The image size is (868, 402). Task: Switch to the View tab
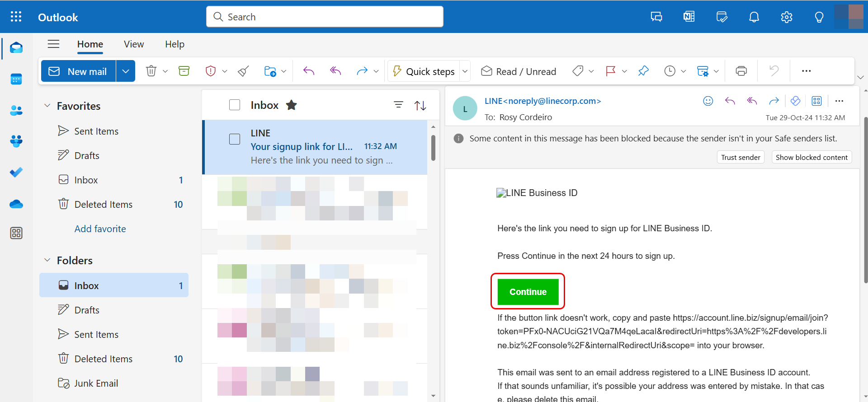pos(134,44)
